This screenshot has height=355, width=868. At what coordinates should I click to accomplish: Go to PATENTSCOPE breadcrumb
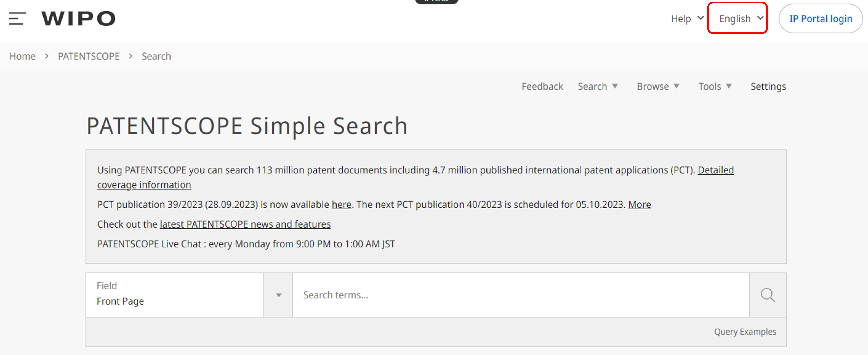[89, 56]
